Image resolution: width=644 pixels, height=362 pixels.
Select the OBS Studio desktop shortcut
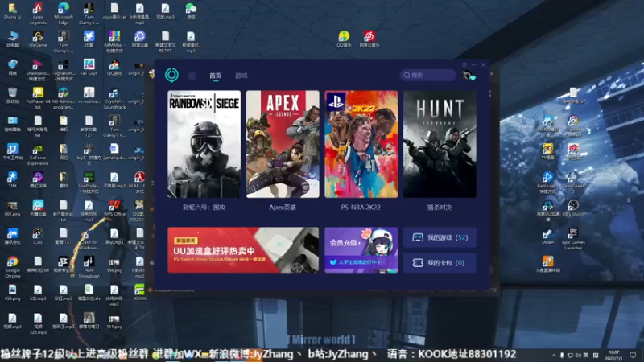point(573,208)
